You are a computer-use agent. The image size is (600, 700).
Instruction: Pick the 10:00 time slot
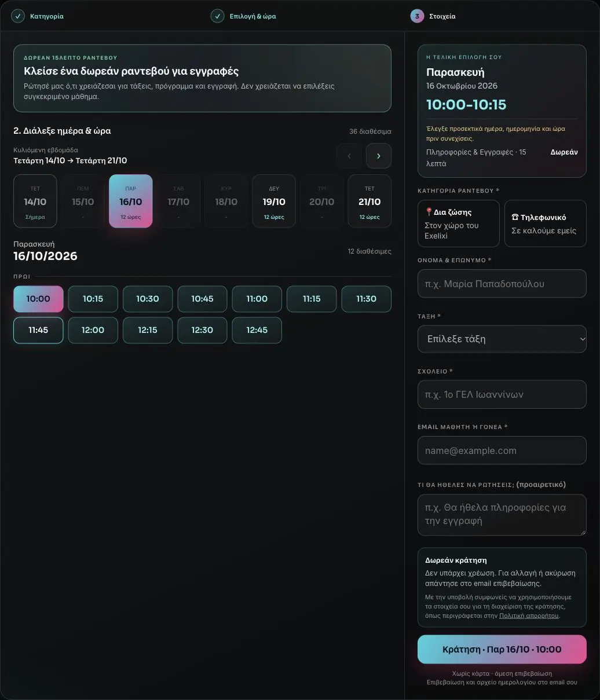pos(38,299)
